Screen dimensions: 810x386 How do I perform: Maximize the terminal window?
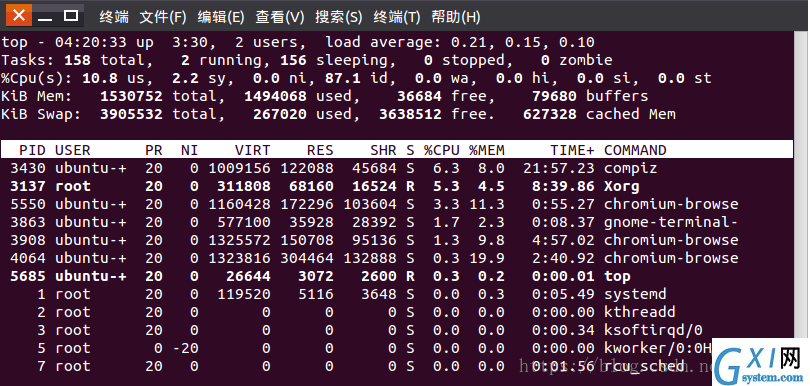click(x=71, y=16)
